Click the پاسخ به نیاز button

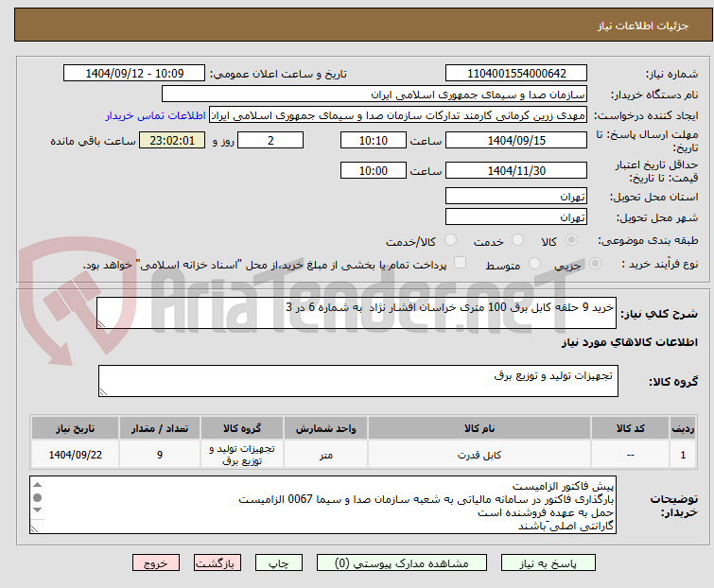point(548,563)
